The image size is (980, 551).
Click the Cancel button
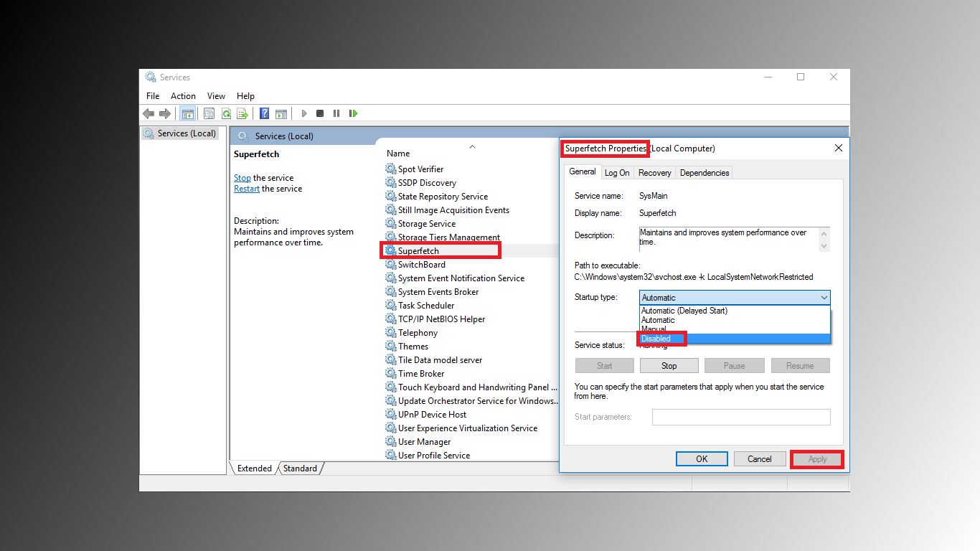(760, 459)
